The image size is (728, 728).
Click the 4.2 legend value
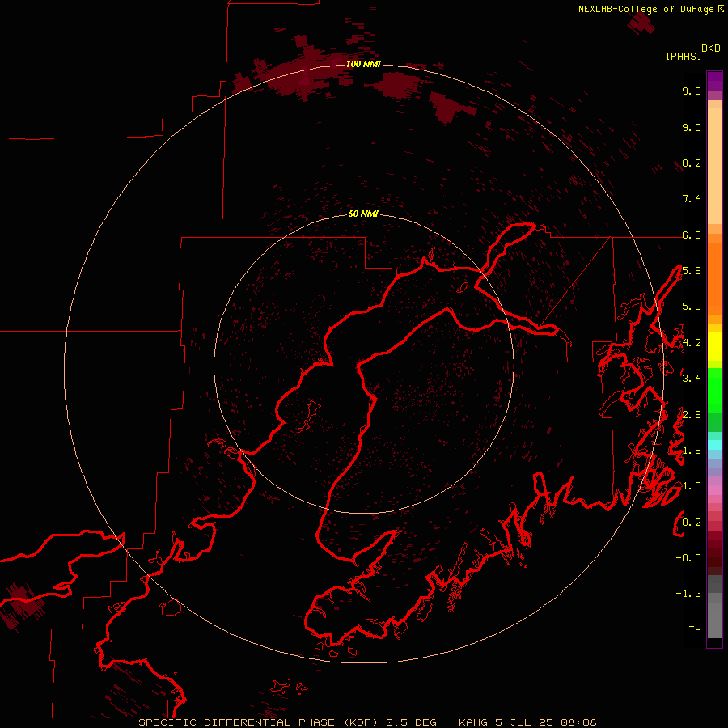coord(692,343)
